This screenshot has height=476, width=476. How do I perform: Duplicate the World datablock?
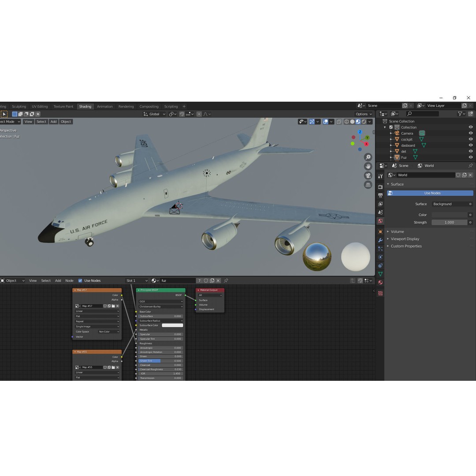pyautogui.click(x=464, y=175)
